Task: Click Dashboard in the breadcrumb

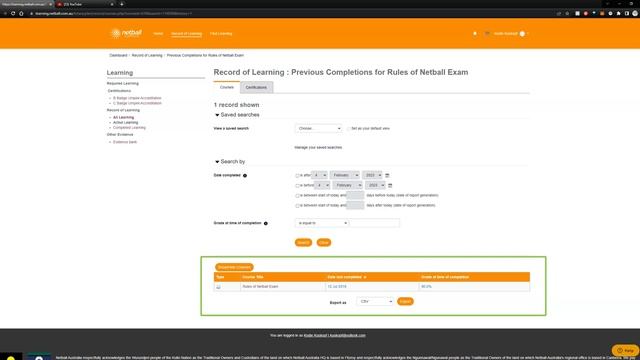Action: tap(118, 55)
